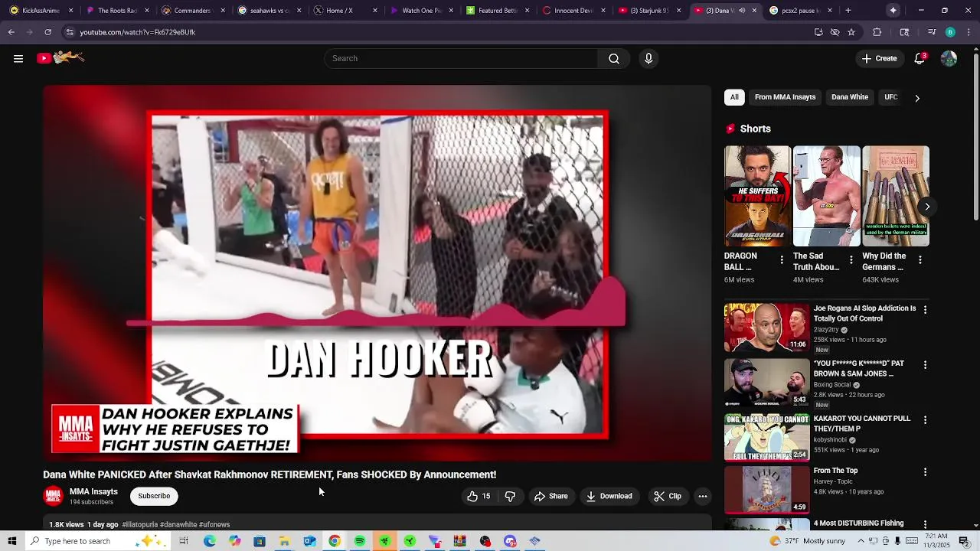Open Why Did the Germans short thumbnail
Image resolution: width=980 pixels, height=551 pixels.
(895, 196)
